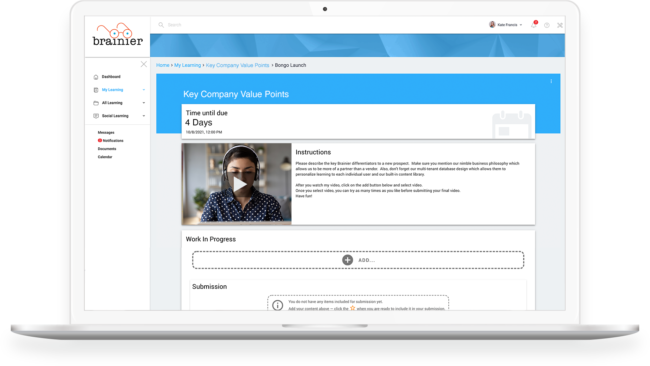Image resolution: width=650 pixels, height=366 pixels.
Task: Open Calendar in the sidebar
Action: pyautogui.click(x=105, y=157)
